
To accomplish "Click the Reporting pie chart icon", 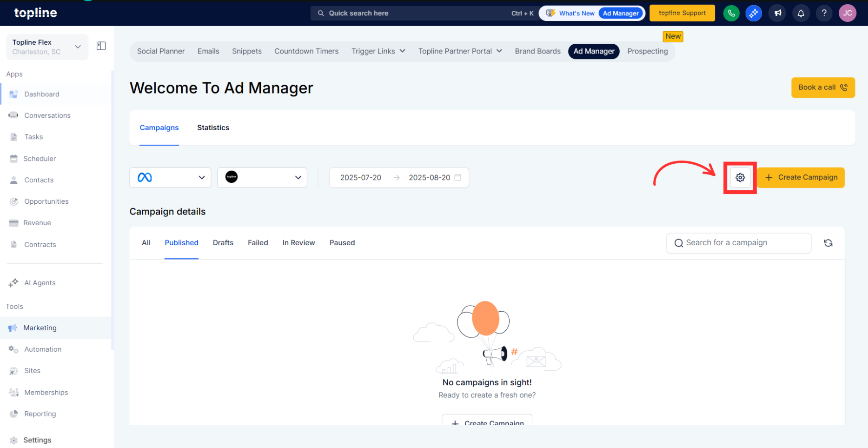I will 13,414.
